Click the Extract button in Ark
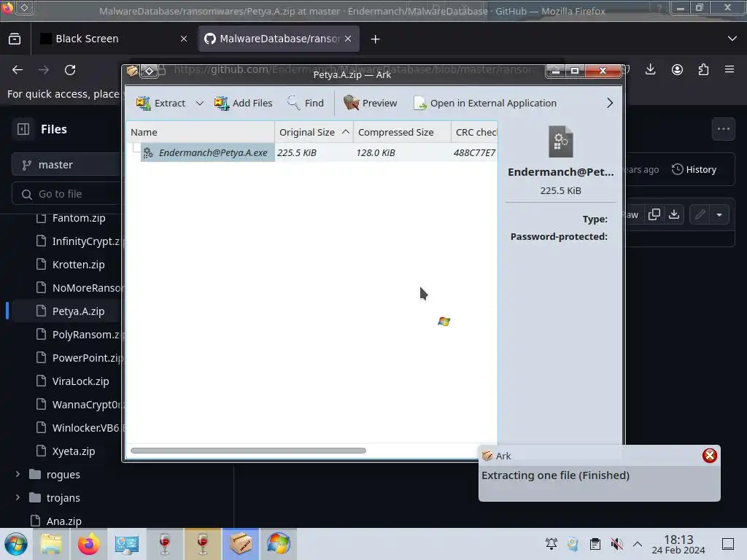747x560 pixels. coord(160,103)
